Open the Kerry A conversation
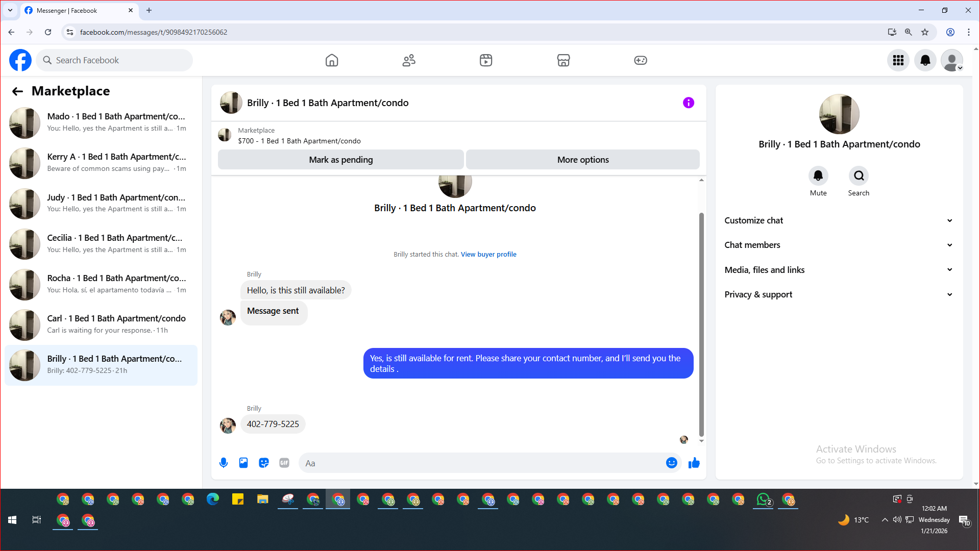Image resolution: width=980 pixels, height=551 pixels. click(101, 163)
